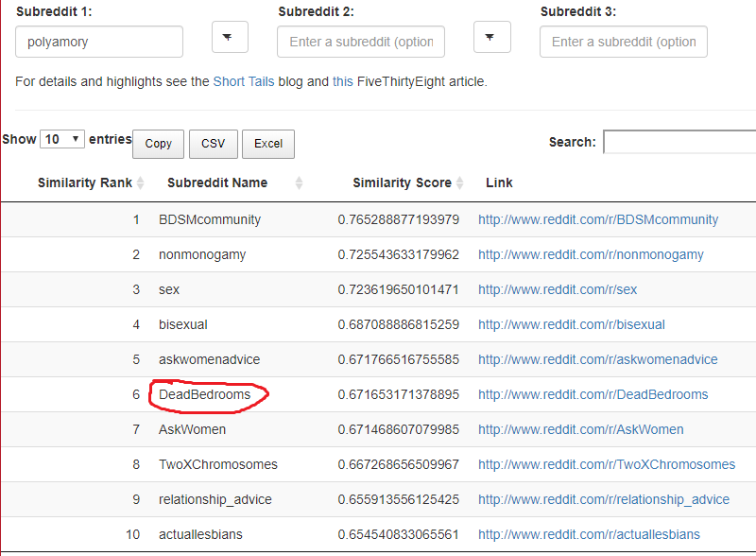This screenshot has height=556, width=756.
Task: Focus the Search box
Action: tap(679, 142)
